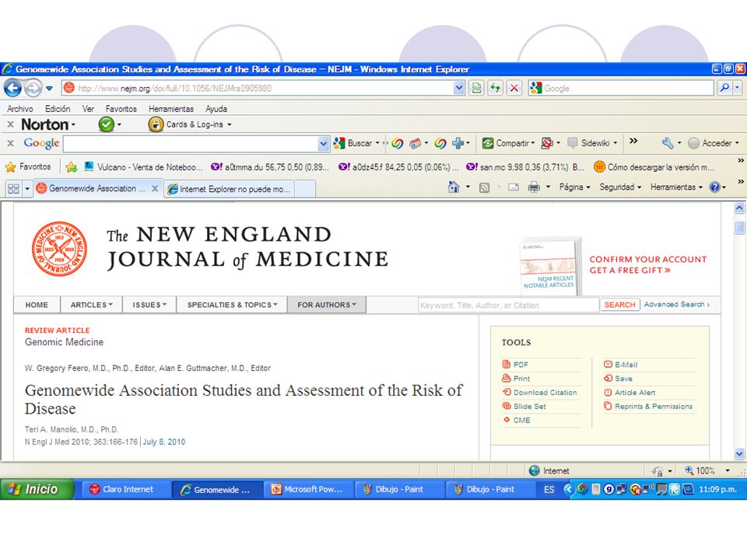747x560 pixels.
Task: Click the ES language indicator in taskbar
Action: tap(549, 489)
